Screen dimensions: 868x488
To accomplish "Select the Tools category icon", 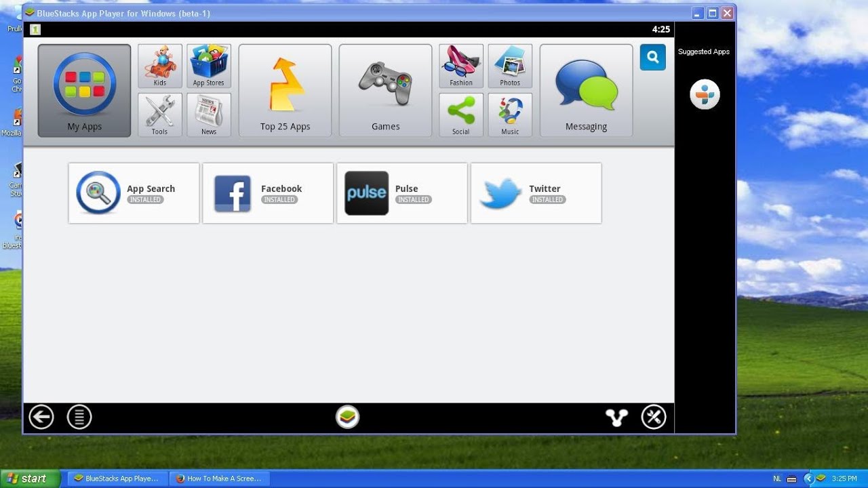I will pos(160,115).
